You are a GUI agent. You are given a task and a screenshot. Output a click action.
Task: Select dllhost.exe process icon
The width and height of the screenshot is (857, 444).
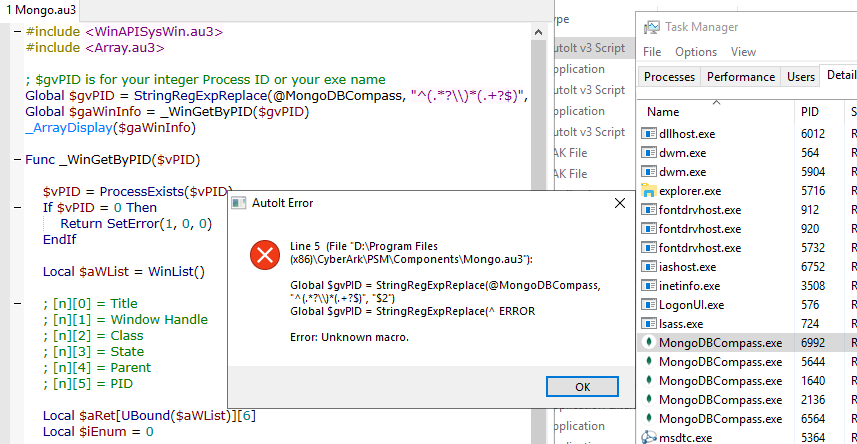point(649,133)
